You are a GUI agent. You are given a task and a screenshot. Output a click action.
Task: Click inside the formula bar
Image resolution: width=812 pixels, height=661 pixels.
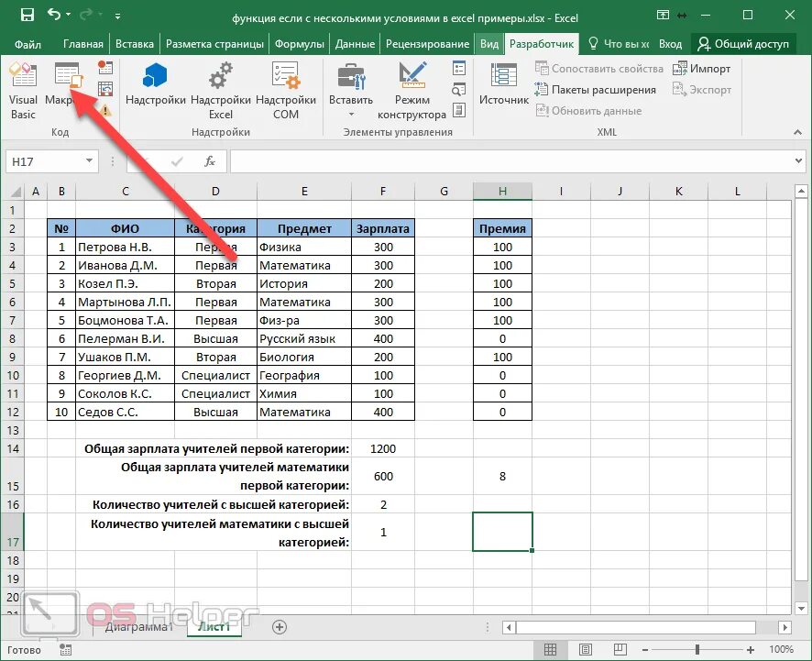point(510,161)
